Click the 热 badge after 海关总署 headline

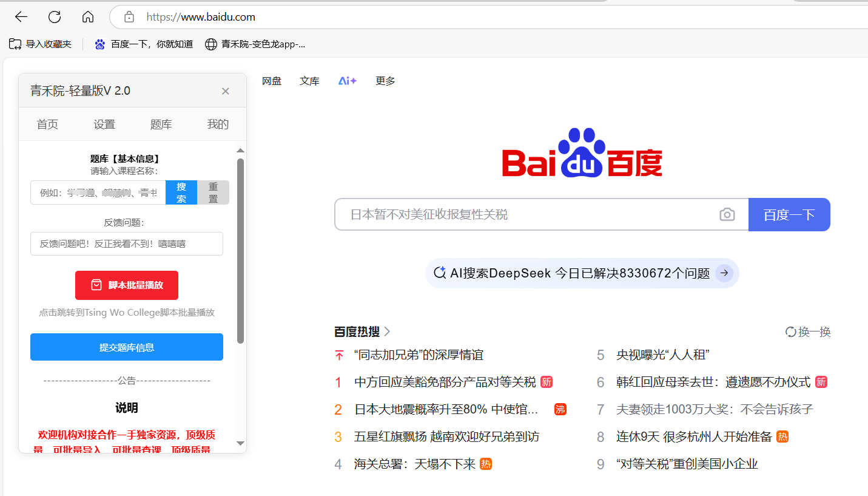pyautogui.click(x=486, y=464)
